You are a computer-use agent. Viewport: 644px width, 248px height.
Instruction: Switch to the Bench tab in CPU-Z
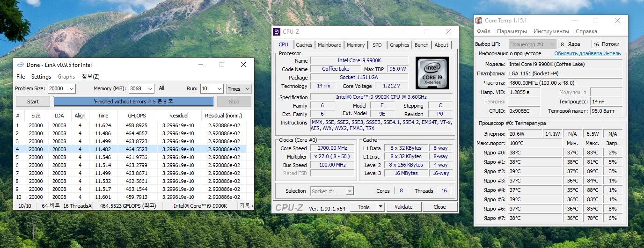click(x=421, y=45)
